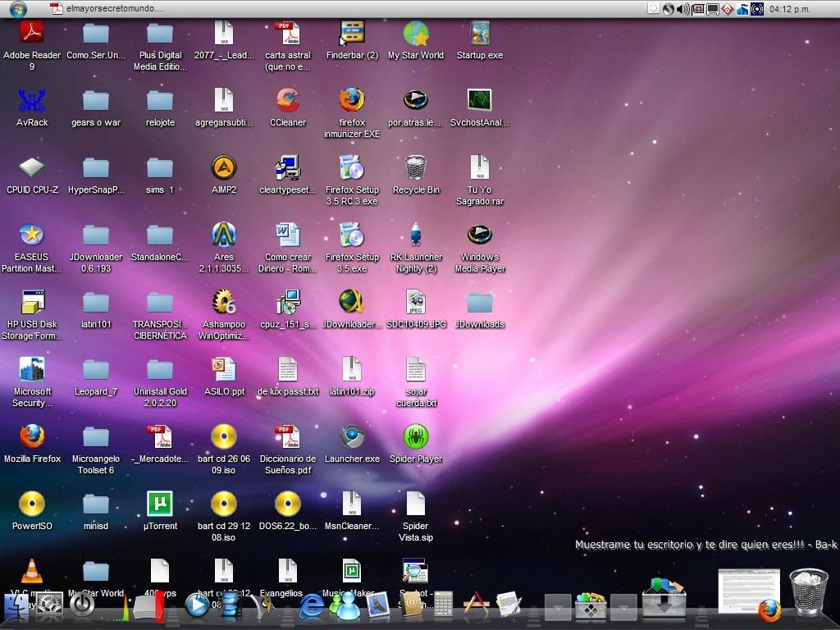Open bart cd 26 06 09.iso file
Image resolution: width=840 pixels, height=630 pixels.
(x=223, y=436)
